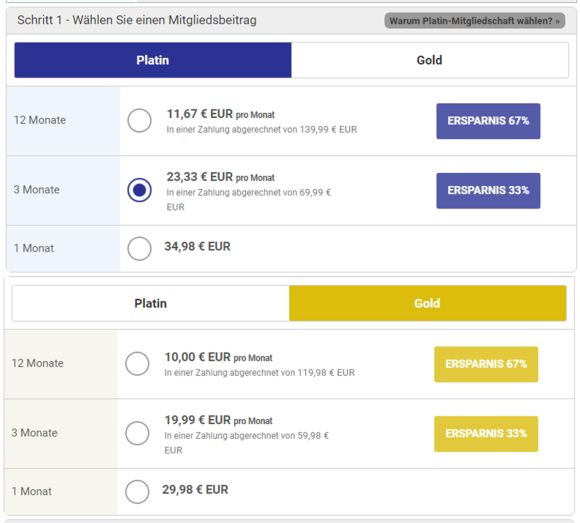Select the Platin 12 Monate radio option
580x523 pixels.
[x=139, y=121]
